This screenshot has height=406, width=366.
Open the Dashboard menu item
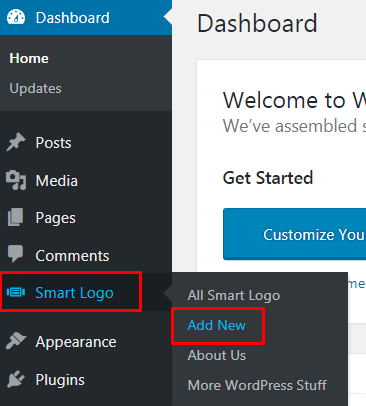click(86, 17)
